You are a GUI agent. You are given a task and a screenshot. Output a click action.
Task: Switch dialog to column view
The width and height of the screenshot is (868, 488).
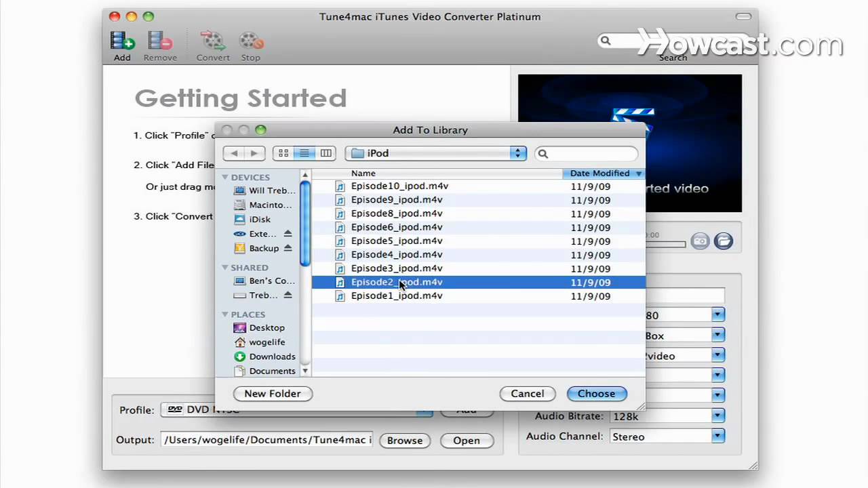pos(326,153)
